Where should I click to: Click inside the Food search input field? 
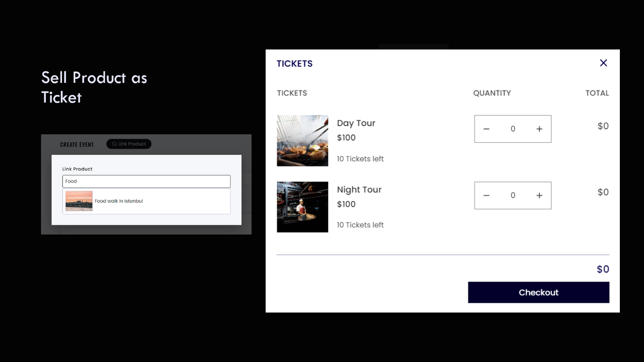[x=146, y=182]
